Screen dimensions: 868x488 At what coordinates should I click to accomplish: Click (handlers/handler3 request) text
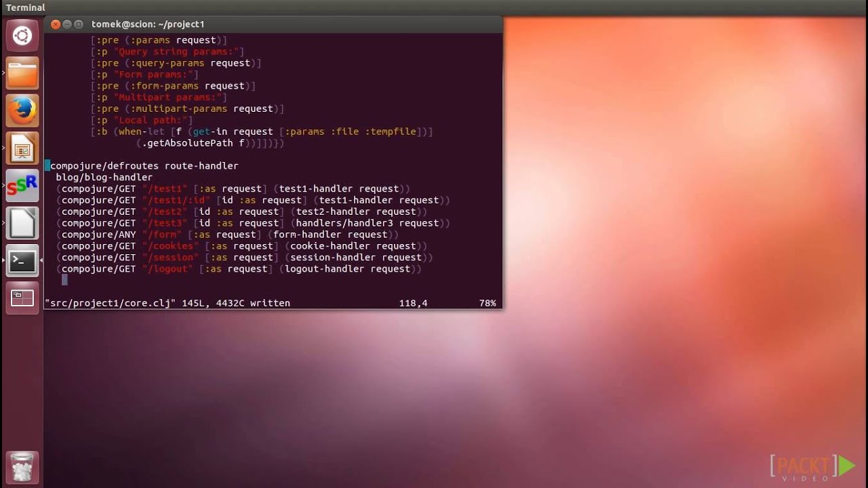(x=368, y=224)
